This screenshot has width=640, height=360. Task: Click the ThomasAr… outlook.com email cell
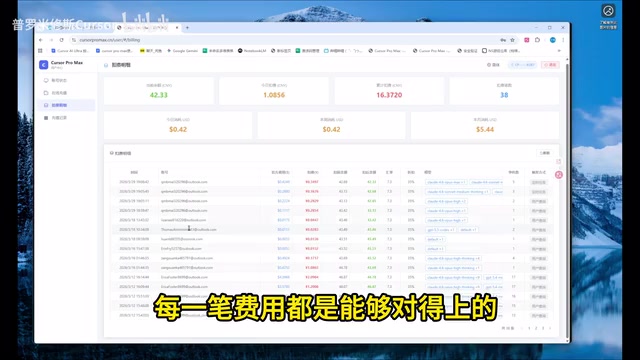[x=189, y=230]
